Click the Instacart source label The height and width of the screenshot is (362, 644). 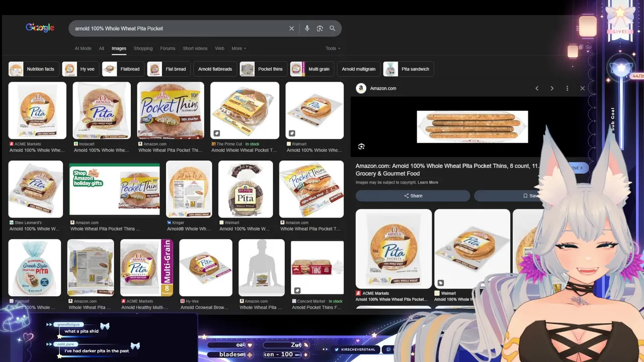pyautogui.click(x=87, y=144)
